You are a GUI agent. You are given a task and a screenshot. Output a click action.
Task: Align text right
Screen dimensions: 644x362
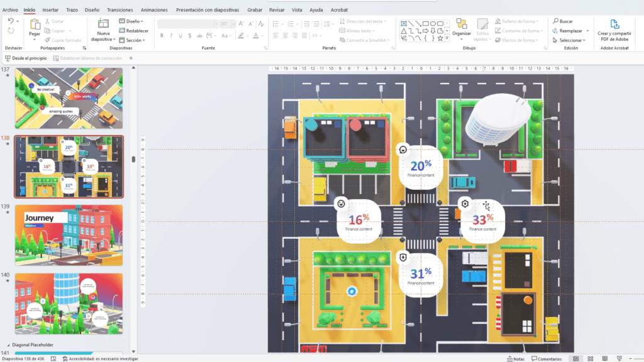(294, 36)
